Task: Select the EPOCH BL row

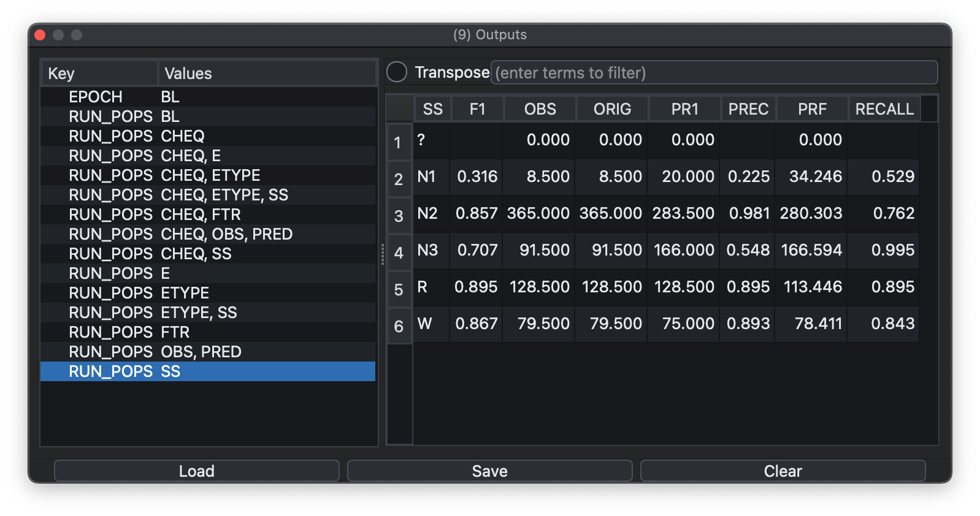Action: pos(208,97)
